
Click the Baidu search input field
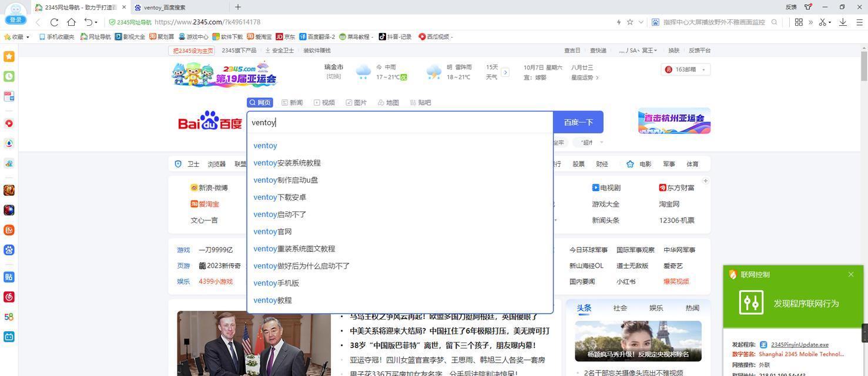point(400,122)
